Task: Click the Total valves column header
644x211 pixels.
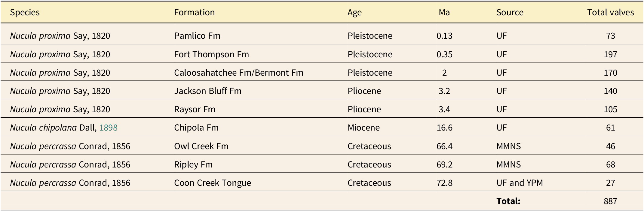Action: (x=610, y=12)
